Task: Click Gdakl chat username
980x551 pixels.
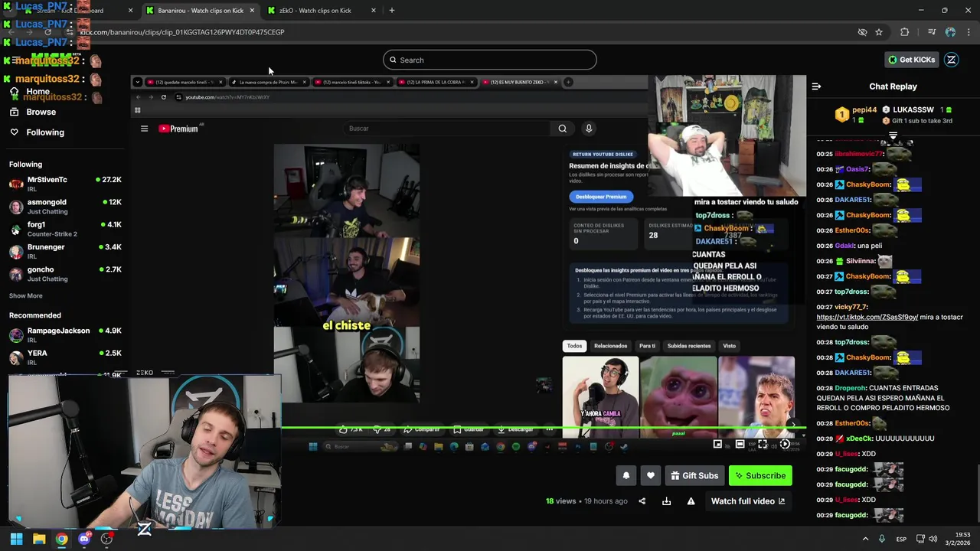Action: click(844, 246)
